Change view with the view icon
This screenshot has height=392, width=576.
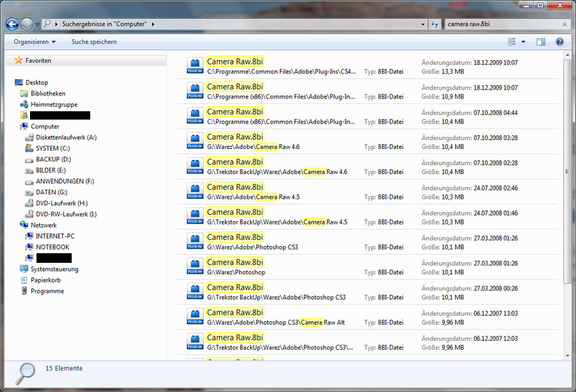coord(512,42)
